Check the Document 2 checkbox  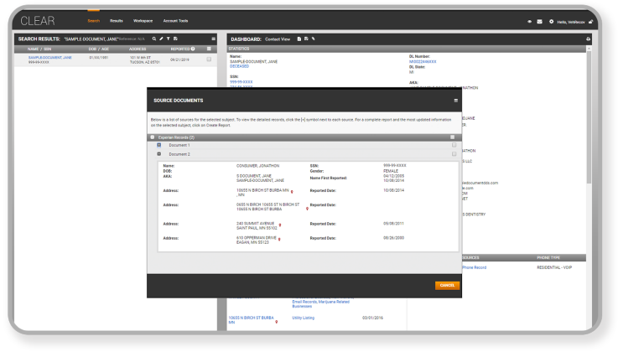point(454,154)
